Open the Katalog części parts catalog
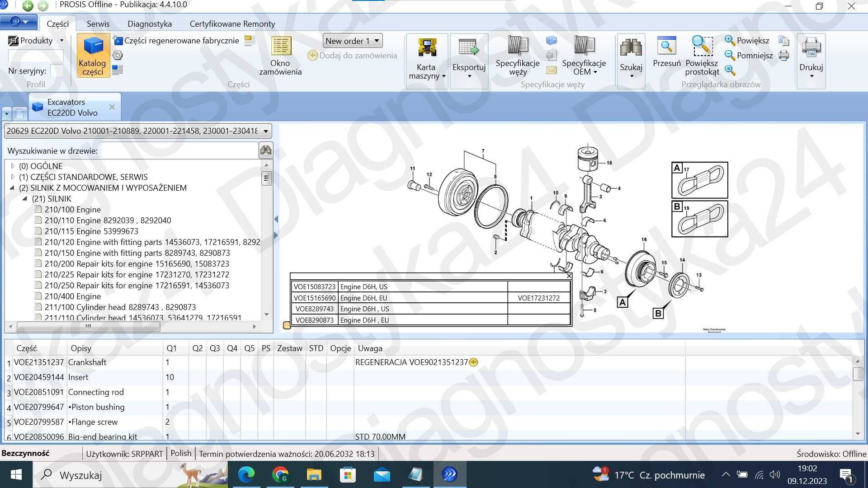Viewport: 868px width, 488px height. coord(93,56)
